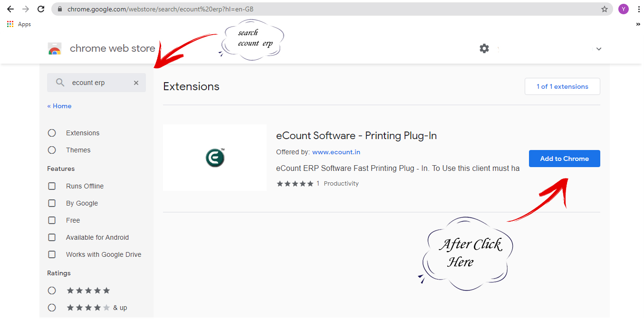Reload the page with the refresh icon
Screen dimensions: 644x319
pos(41,9)
